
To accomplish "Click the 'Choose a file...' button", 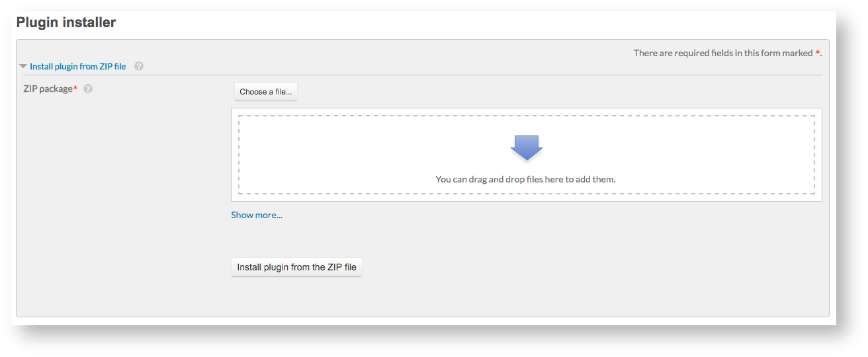I will [266, 92].
